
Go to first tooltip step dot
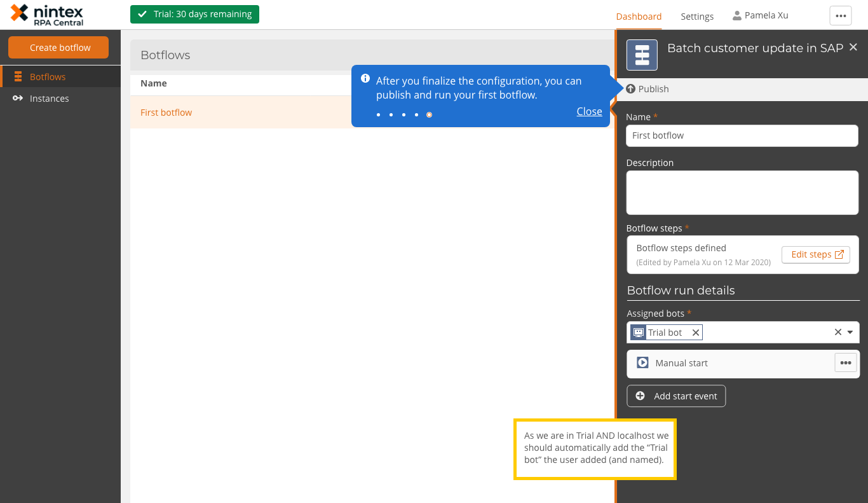pyautogui.click(x=378, y=114)
